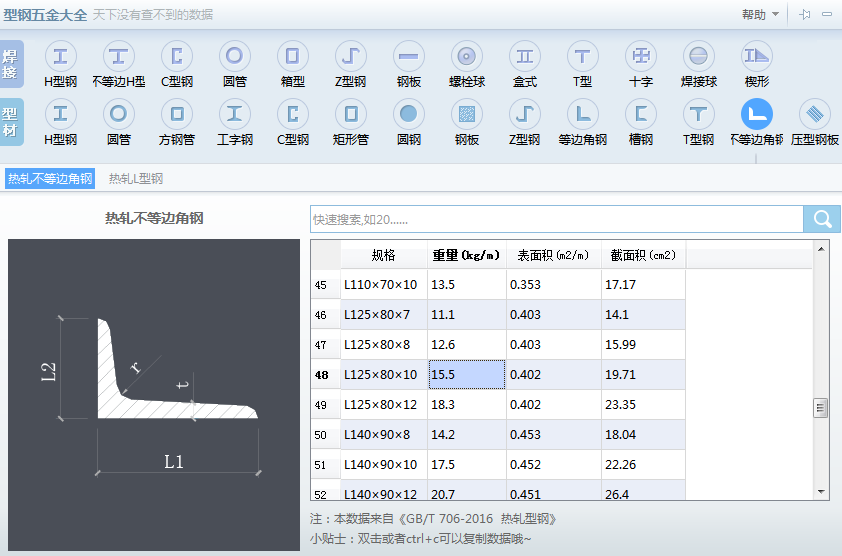Screen dimensions: 842x556
Task: Click the highlighted weight cell 15.5
Action: coord(467,375)
